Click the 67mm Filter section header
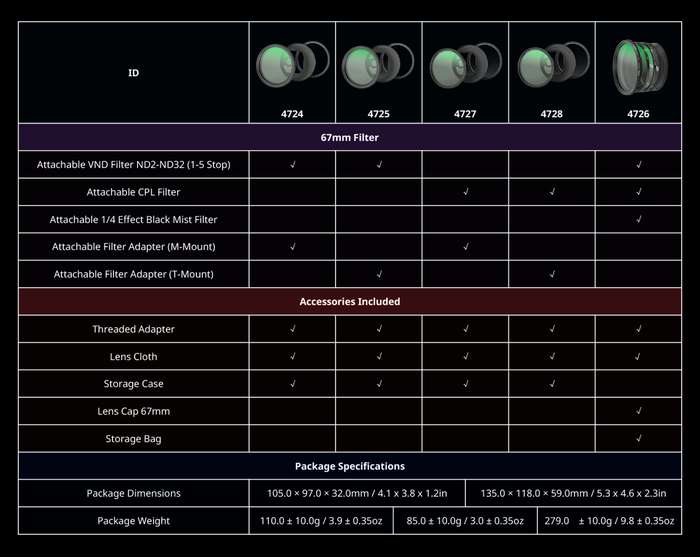 coord(349,136)
